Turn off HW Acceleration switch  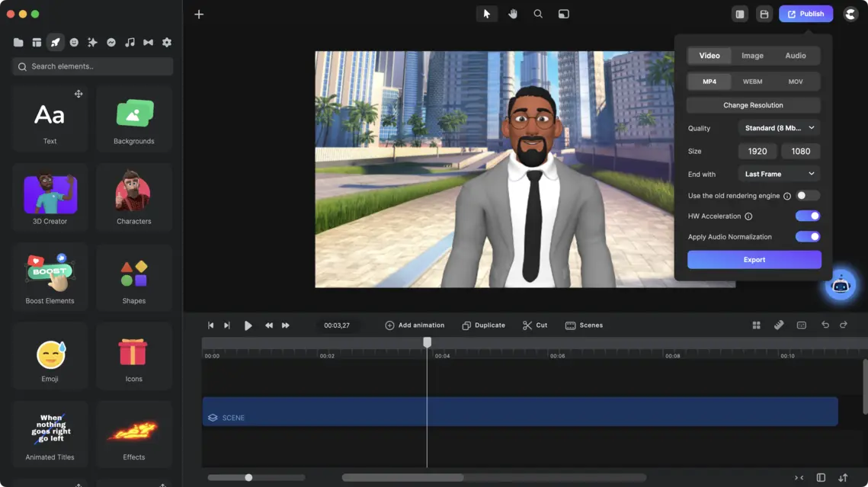[807, 216]
